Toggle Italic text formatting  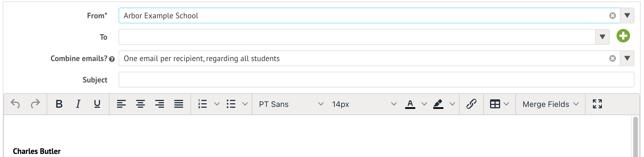click(x=78, y=104)
